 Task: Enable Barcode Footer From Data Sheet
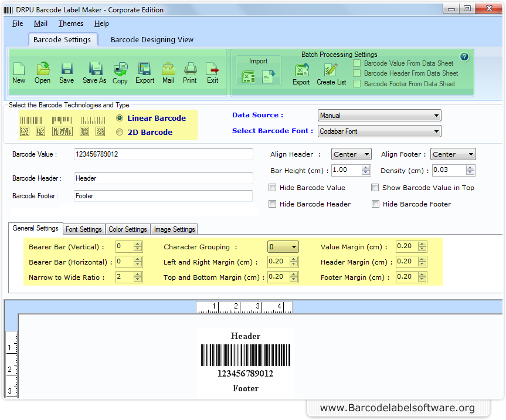tap(356, 84)
